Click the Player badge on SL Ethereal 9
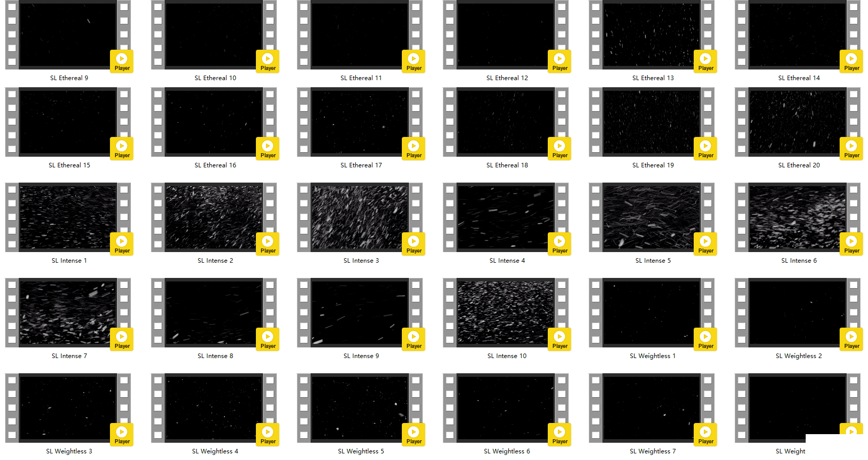The image size is (868, 460). (x=122, y=61)
